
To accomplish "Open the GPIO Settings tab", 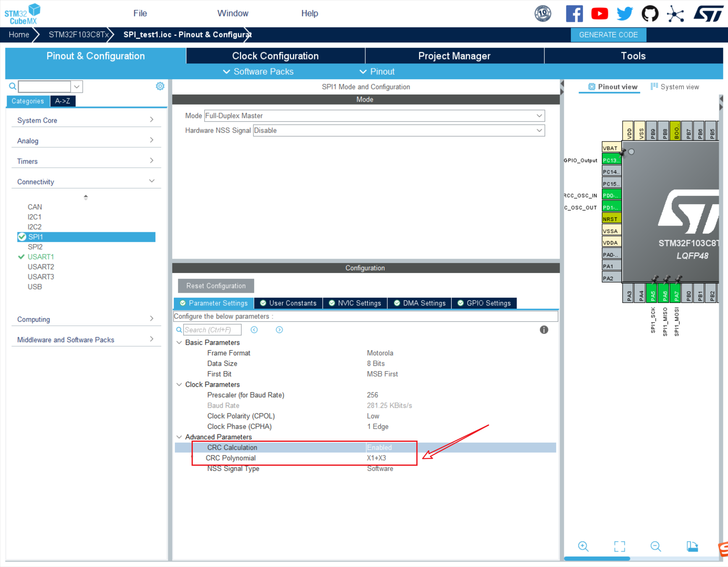I will click(x=484, y=303).
